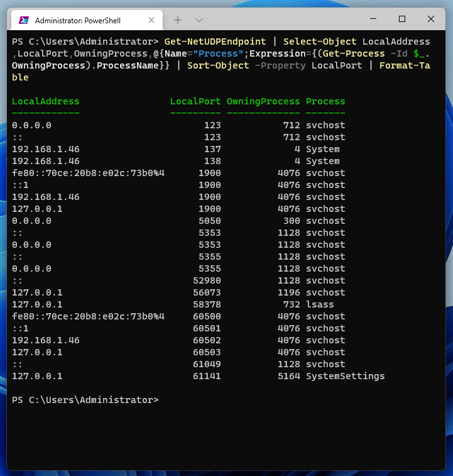Viewport: 453px width, 476px height.
Task: Click port 61141 value
Action: click(x=207, y=376)
